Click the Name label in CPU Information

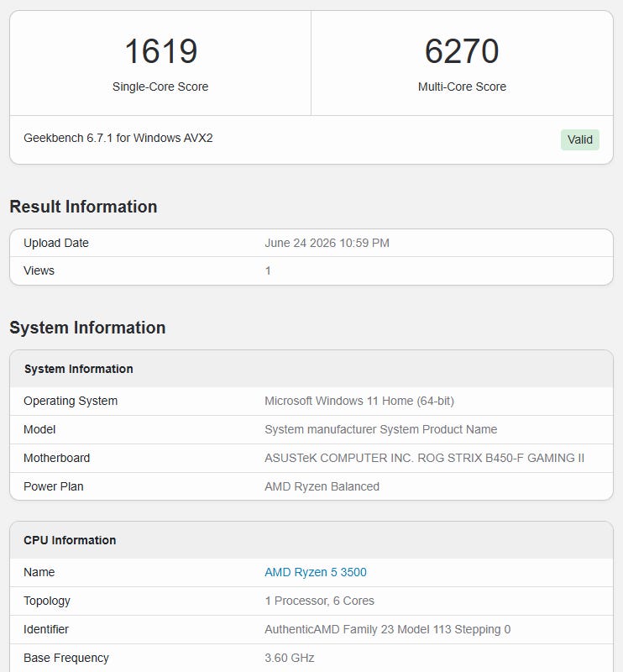pyautogui.click(x=39, y=572)
